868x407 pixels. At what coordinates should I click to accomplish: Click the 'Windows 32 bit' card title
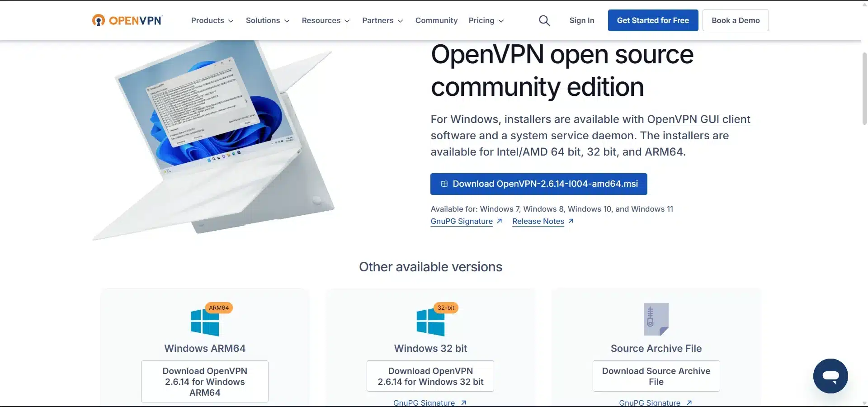click(x=430, y=348)
